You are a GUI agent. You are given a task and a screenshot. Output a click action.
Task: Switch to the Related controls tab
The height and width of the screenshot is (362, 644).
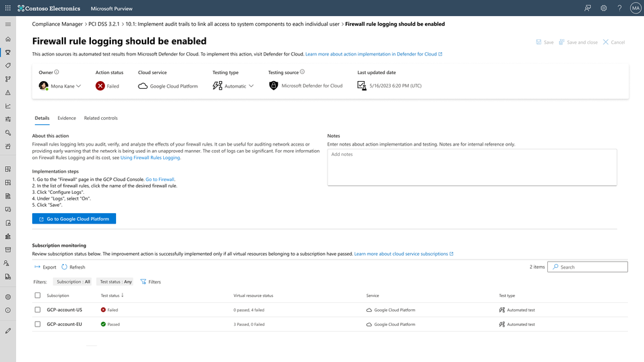click(101, 119)
